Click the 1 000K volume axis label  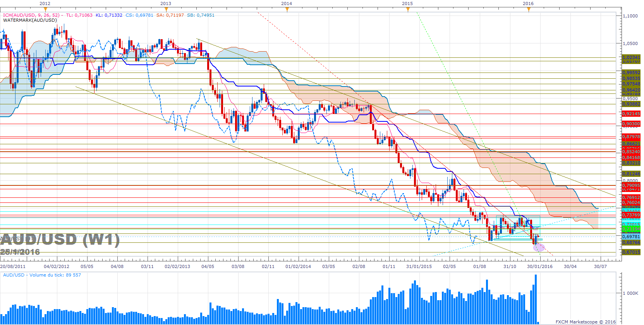[x=630, y=293]
